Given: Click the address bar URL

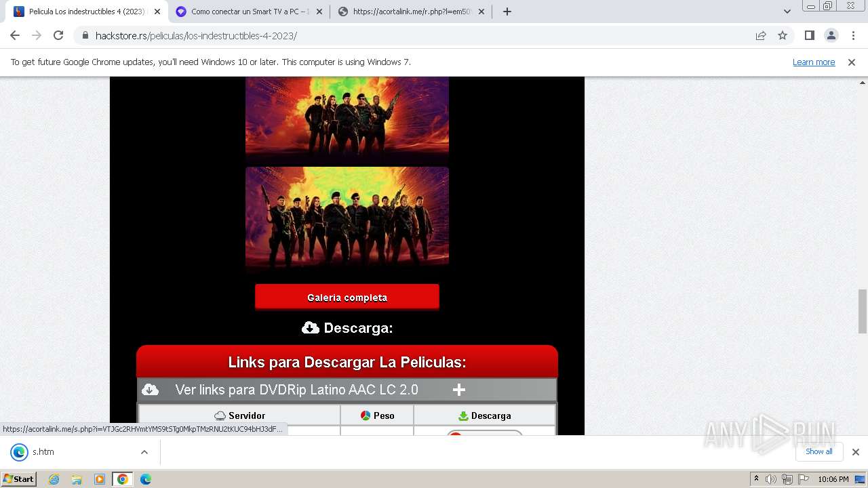Looking at the screenshot, I should (196, 36).
